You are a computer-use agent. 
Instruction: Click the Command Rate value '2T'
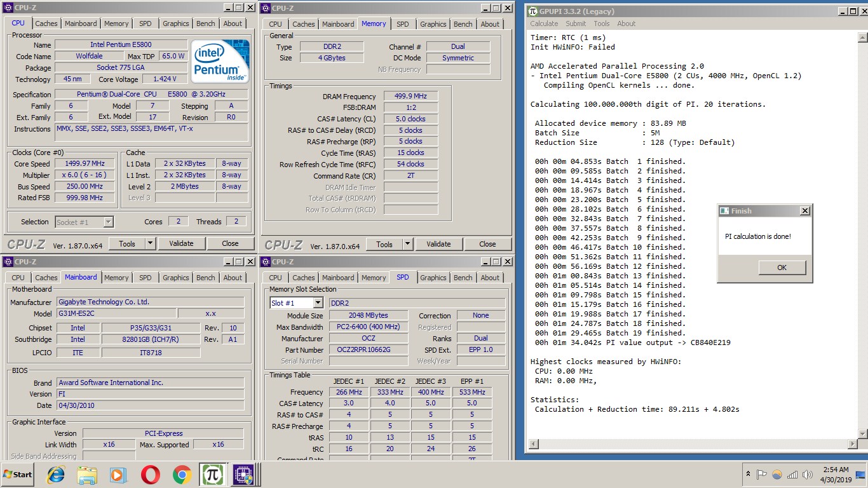click(x=410, y=175)
